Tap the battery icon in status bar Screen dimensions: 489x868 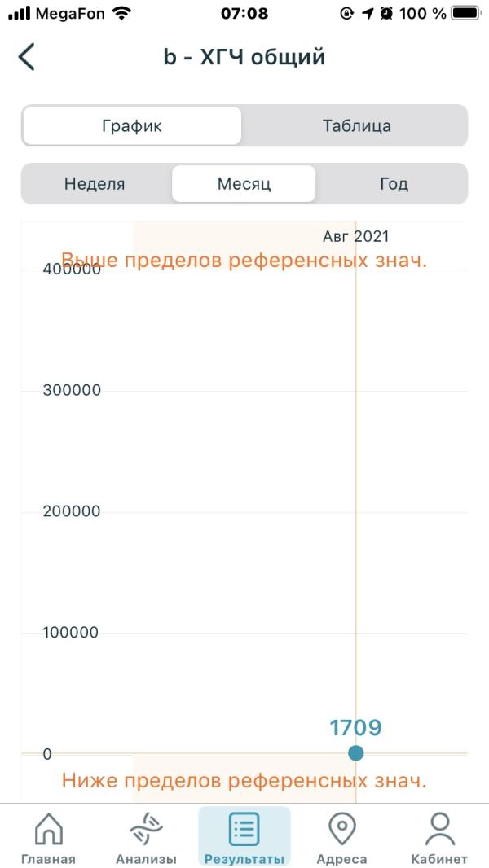465,14
